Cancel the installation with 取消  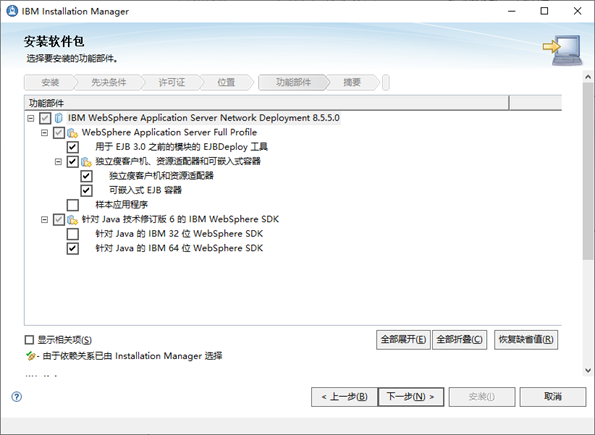[x=553, y=397]
